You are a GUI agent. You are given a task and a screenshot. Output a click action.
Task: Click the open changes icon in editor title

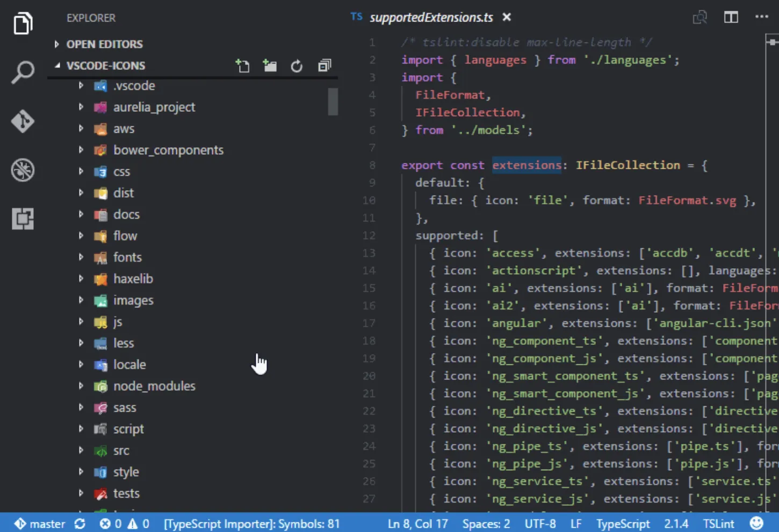click(x=700, y=17)
